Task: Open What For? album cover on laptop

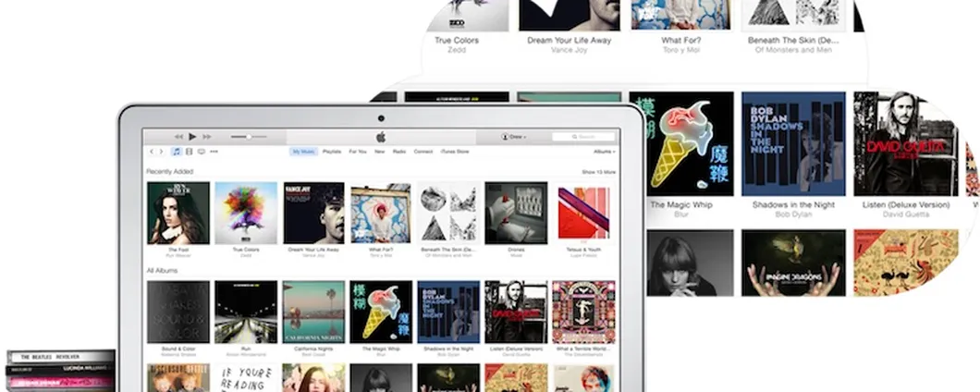Action: click(x=381, y=213)
